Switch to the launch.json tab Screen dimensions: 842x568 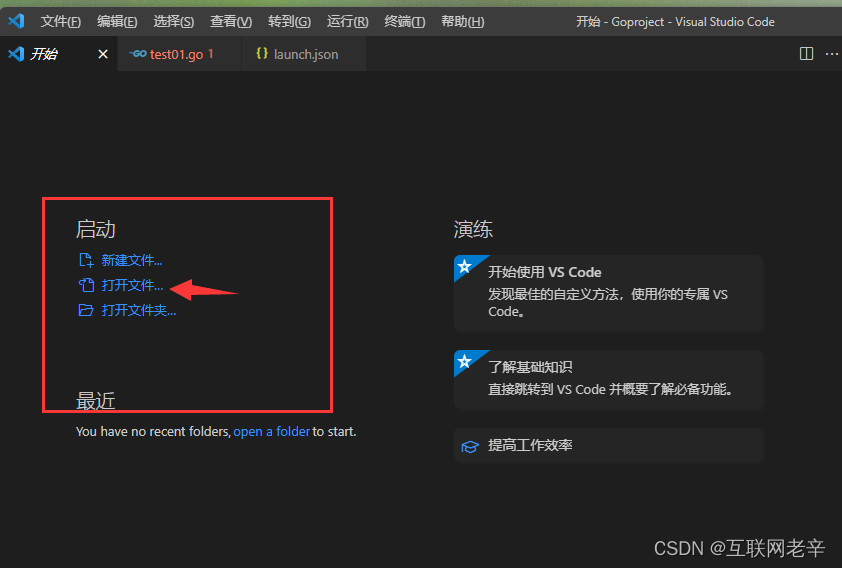click(x=304, y=54)
